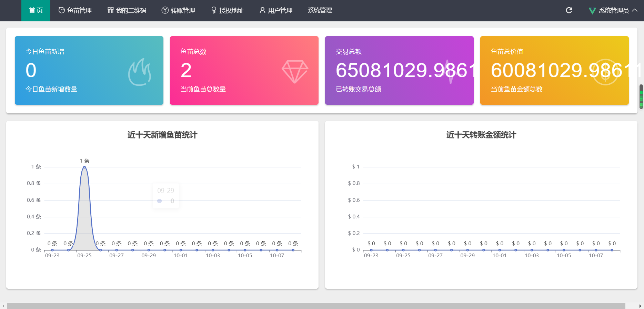The image size is (644, 309).
Task: Click the flame icon on today's card
Action: [140, 72]
